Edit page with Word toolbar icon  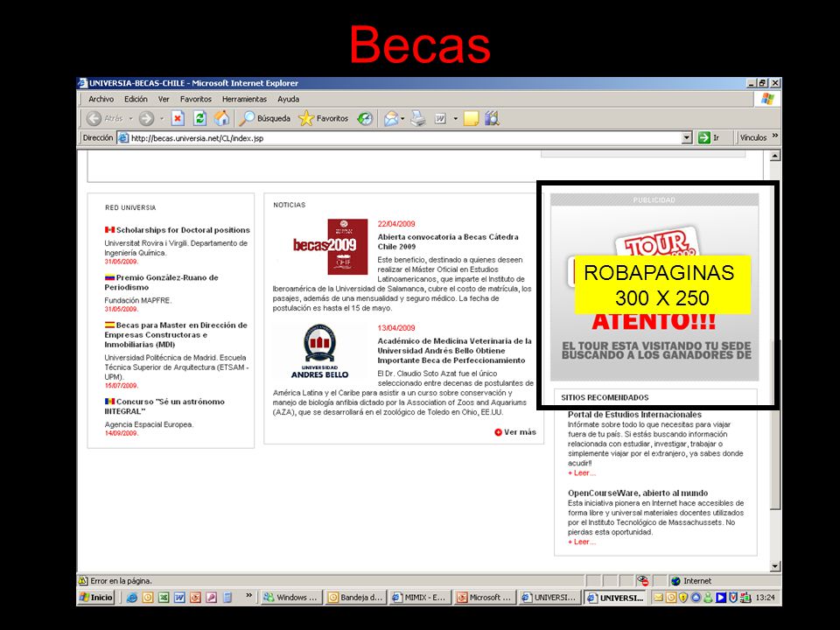point(440,118)
